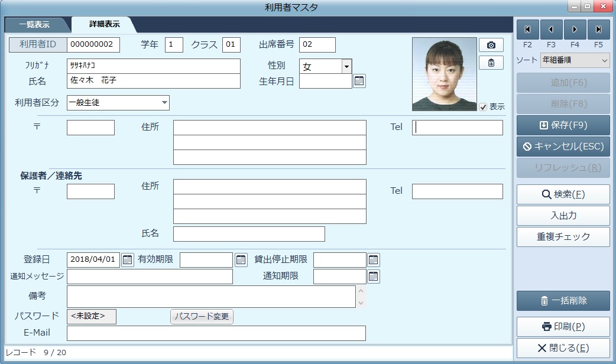The height and width of the screenshot is (364, 616).
Task: Click the 通知期限 date field
Action: [x=340, y=277]
